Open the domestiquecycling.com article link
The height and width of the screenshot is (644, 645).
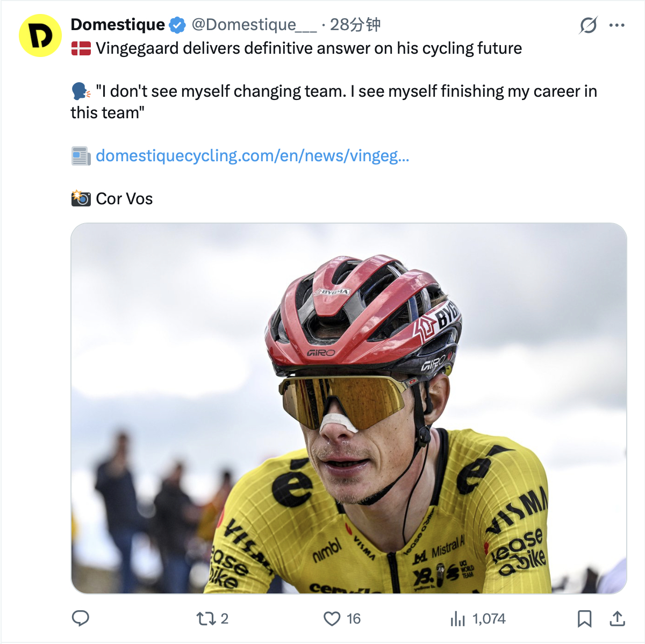click(253, 156)
